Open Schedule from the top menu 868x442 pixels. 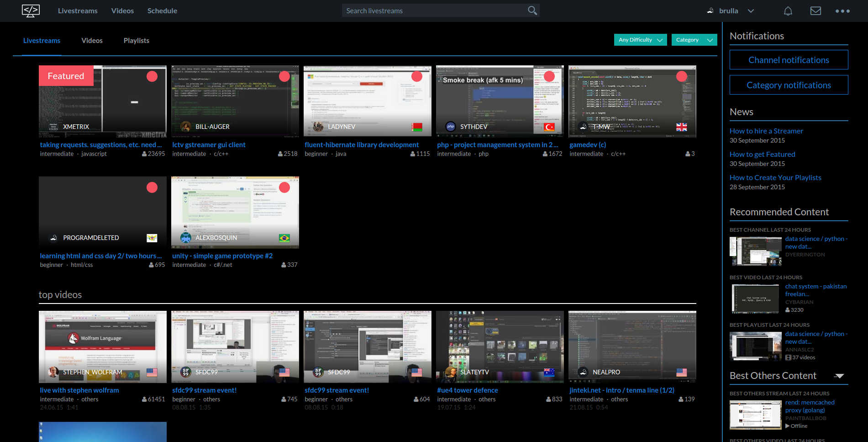[162, 11]
